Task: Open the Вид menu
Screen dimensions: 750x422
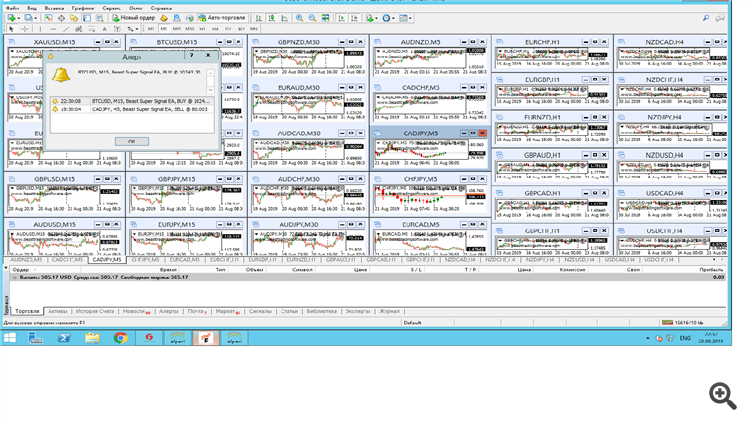Action: pyautogui.click(x=32, y=8)
